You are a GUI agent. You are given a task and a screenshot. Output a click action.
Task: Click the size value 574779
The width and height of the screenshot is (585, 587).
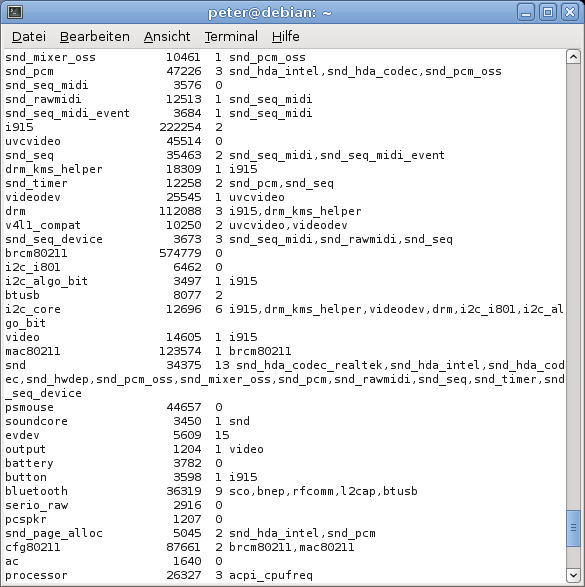180,253
